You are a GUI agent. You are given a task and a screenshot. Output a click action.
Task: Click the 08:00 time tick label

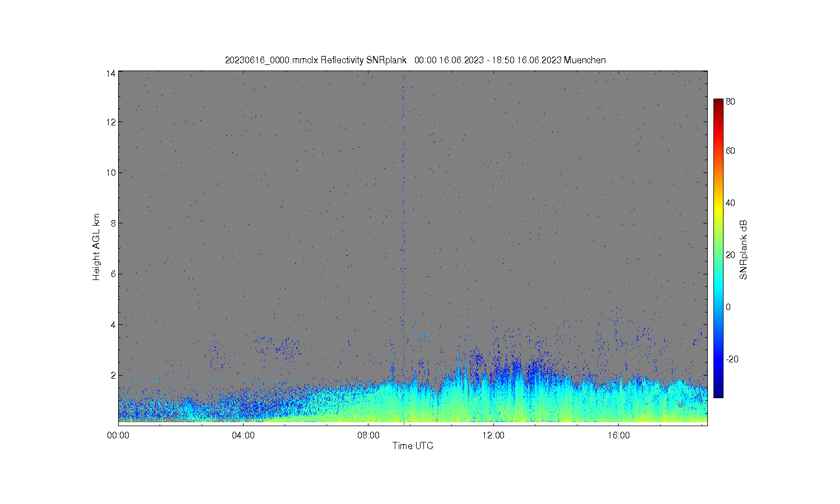click(368, 435)
